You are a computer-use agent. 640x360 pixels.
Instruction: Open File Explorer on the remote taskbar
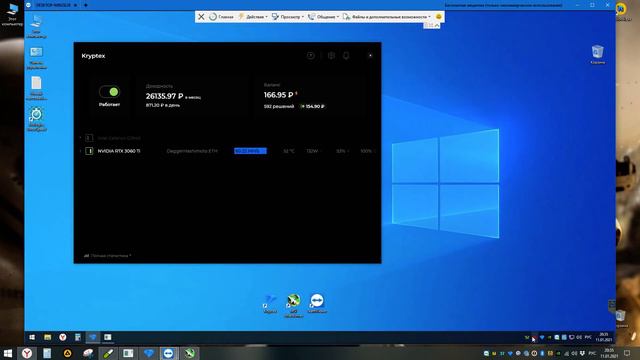(x=47, y=337)
